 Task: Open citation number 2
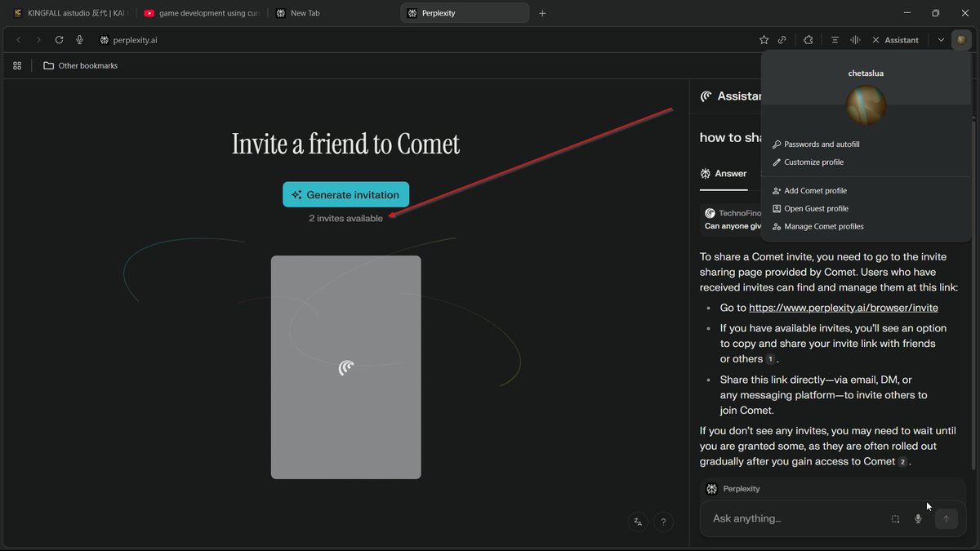point(902,462)
